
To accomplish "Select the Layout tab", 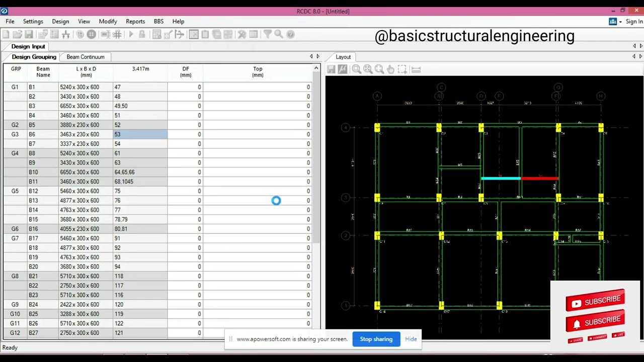I will pos(343,57).
